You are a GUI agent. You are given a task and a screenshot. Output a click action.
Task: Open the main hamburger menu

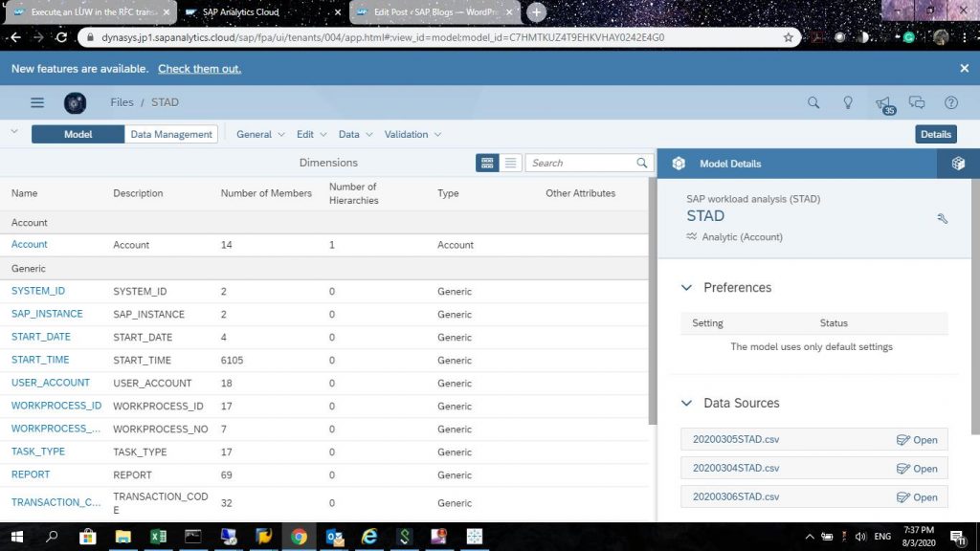tap(37, 102)
